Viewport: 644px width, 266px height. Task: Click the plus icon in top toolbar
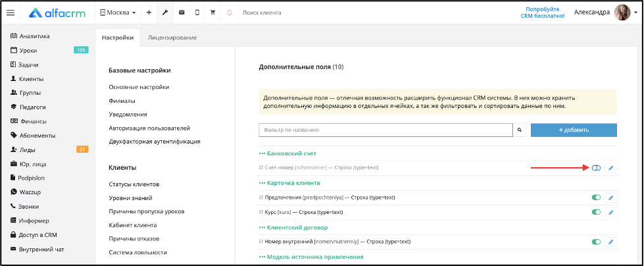149,13
